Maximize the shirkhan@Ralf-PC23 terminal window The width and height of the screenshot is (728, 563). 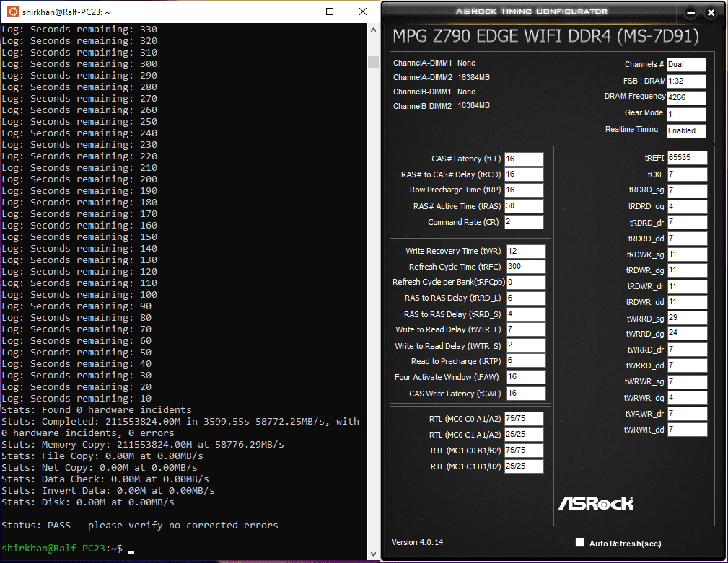pyautogui.click(x=330, y=12)
